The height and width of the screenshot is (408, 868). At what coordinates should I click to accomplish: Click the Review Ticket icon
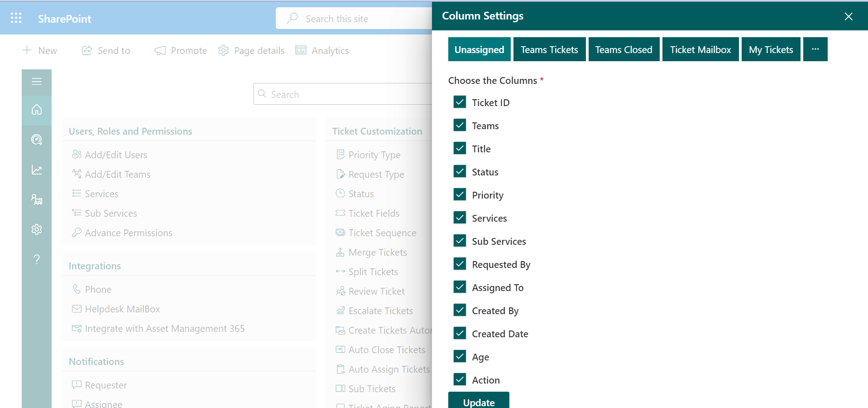[x=340, y=291]
